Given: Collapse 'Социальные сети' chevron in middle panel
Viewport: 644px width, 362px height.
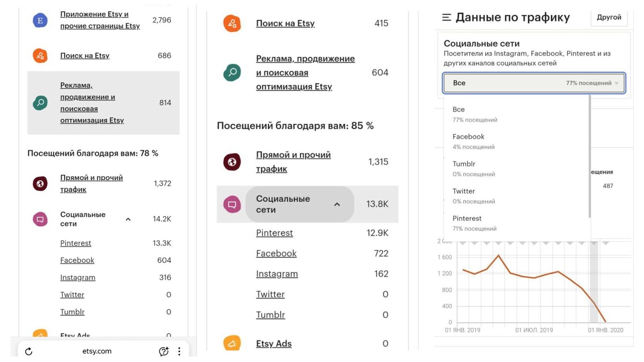Looking at the screenshot, I should [x=337, y=204].
